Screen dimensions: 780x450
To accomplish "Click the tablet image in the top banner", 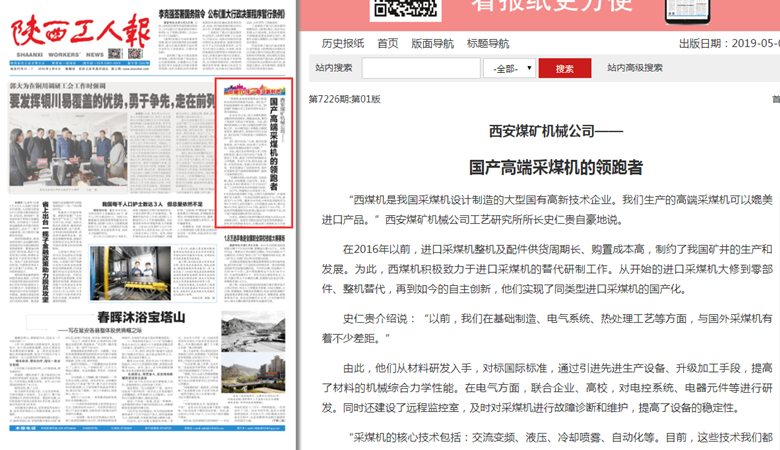I will (x=687, y=11).
